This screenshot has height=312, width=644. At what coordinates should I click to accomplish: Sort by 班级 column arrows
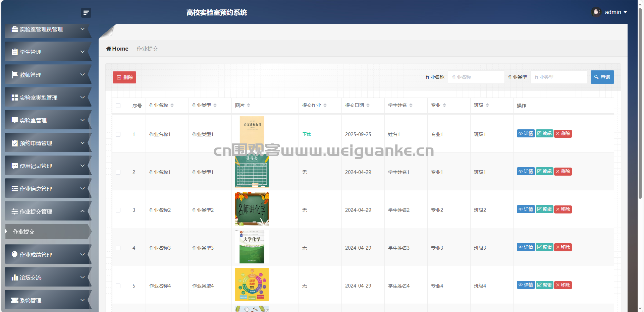click(487, 105)
